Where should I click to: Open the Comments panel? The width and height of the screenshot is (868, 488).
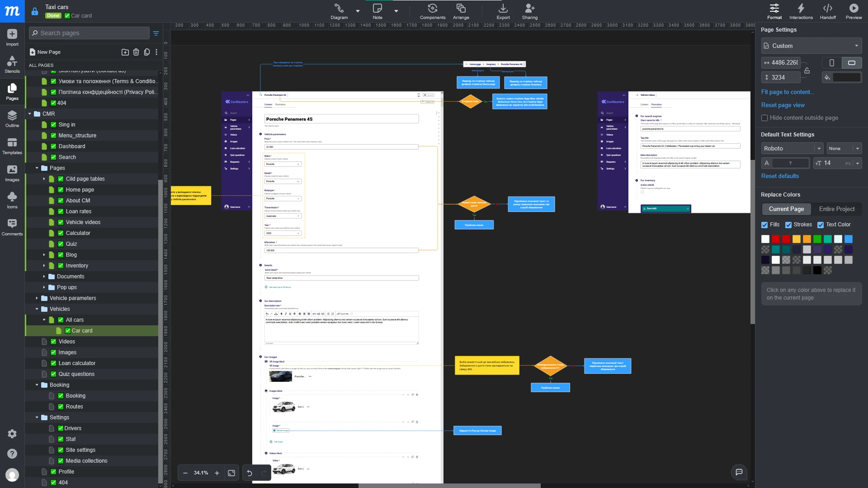(x=12, y=226)
